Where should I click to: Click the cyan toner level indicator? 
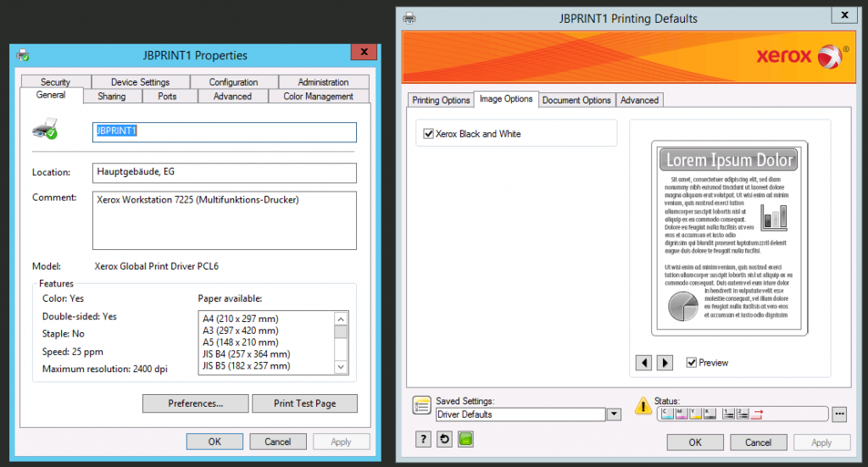click(667, 414)
